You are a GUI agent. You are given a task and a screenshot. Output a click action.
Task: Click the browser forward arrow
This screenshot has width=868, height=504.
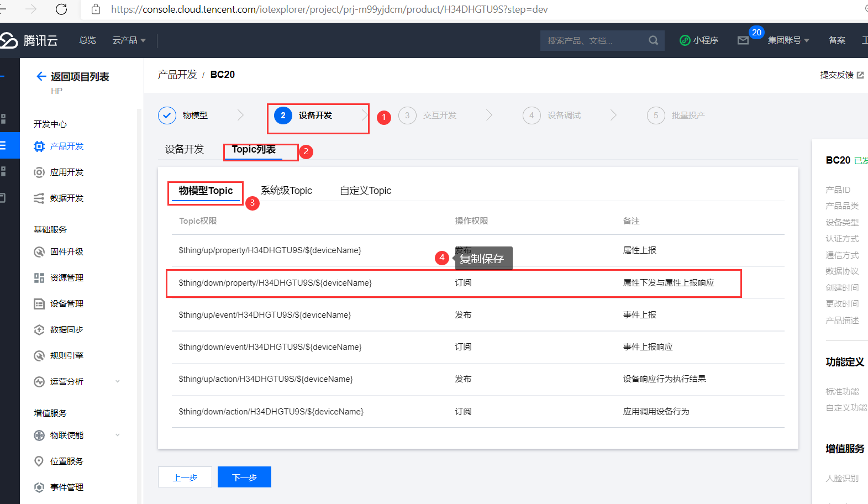[x=31, y=9]
